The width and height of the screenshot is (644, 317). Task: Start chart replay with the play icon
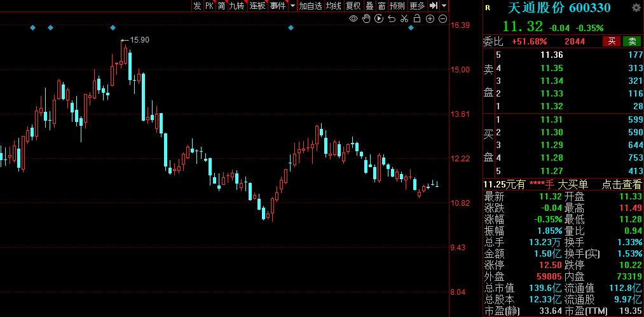pos(379,18)
